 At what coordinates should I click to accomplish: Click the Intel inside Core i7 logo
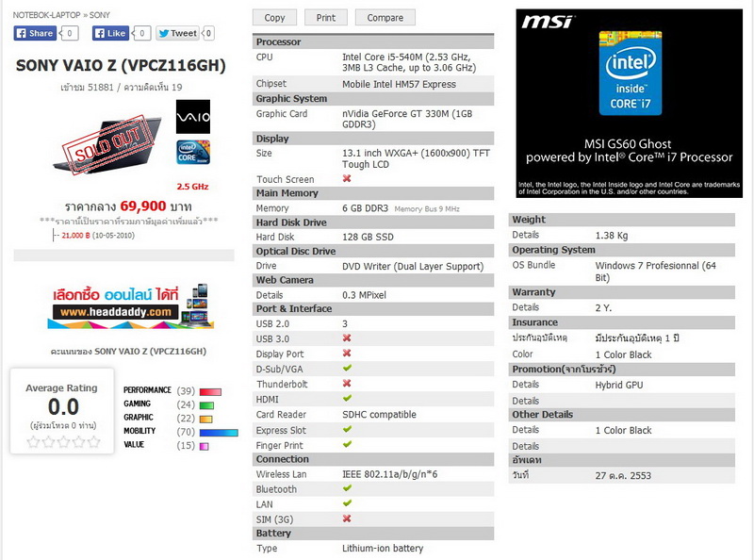click(631, 74)
